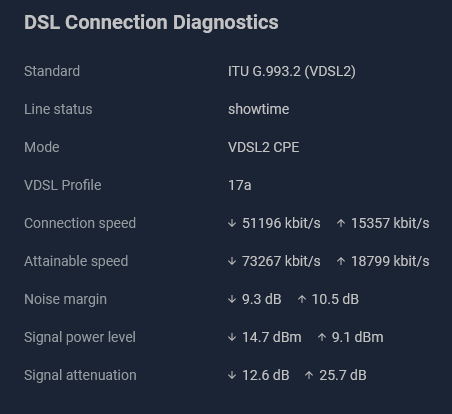Click the Signal power level upload arrow
Image resolution: width=452 pixels, height=414 pixels.
point(322,337)
